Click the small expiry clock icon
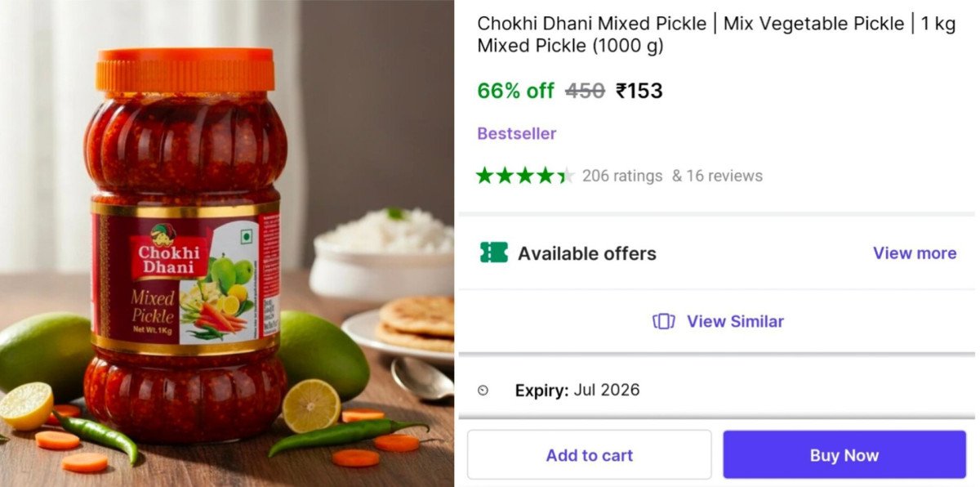Screen dimensions: 980x487 (483, 391)
